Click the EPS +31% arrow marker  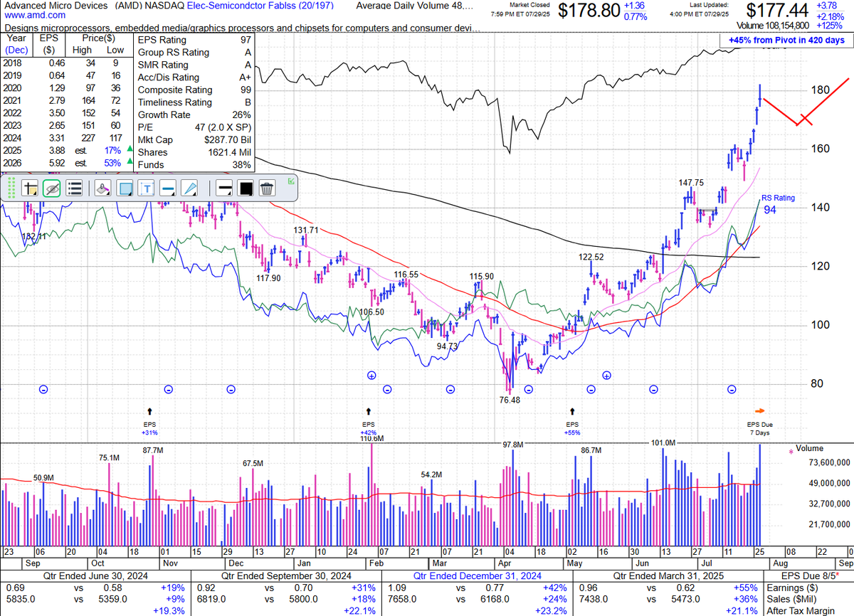click(149, 411)
